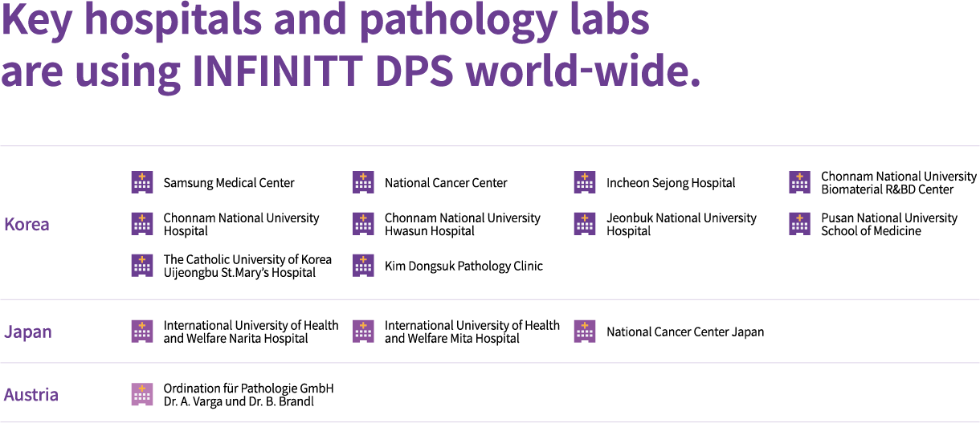Select Pusan National University School of Medicine text
This screenshot has width=980, height=423.
click(889, 225)
